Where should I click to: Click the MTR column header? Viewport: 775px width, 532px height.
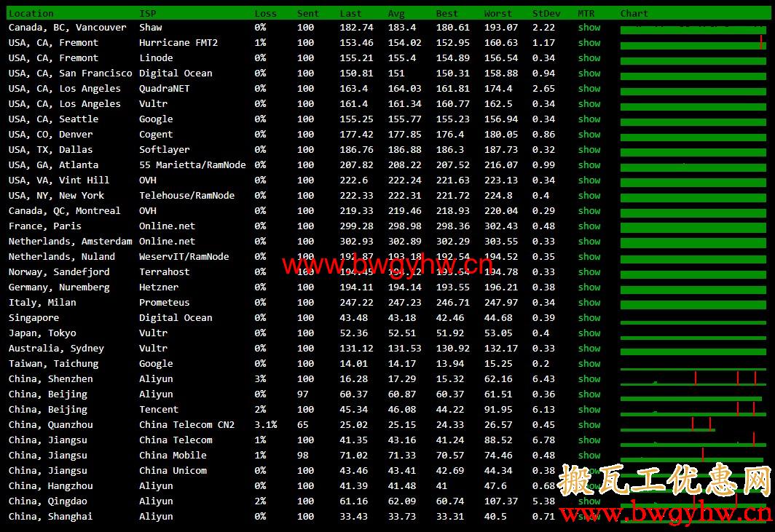(x=586, y=13)
